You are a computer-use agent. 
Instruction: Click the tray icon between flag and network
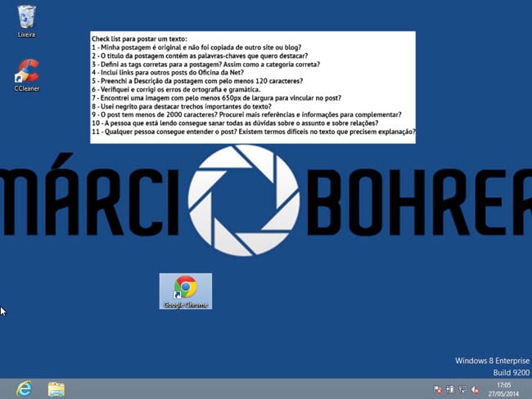[x=450, y=389]
